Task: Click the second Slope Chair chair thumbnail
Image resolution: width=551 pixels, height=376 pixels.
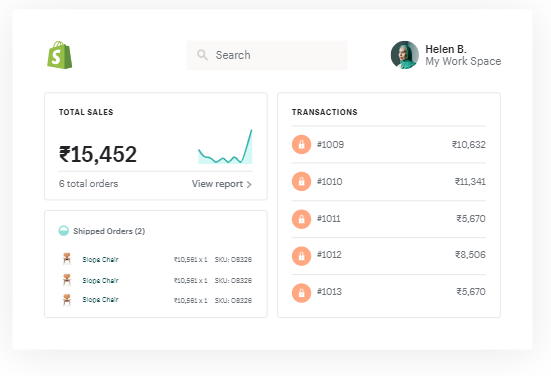Action: [x=67, y=280]
